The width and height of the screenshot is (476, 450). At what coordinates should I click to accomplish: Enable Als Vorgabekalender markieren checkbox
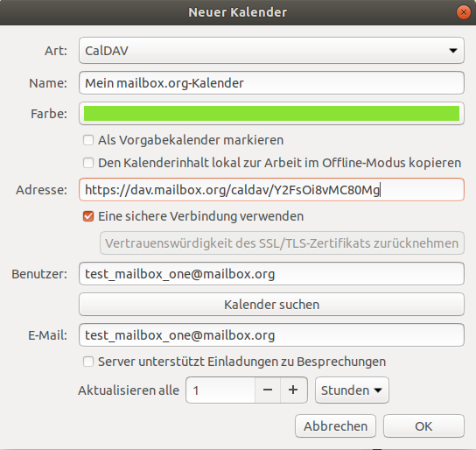(88, 140)
